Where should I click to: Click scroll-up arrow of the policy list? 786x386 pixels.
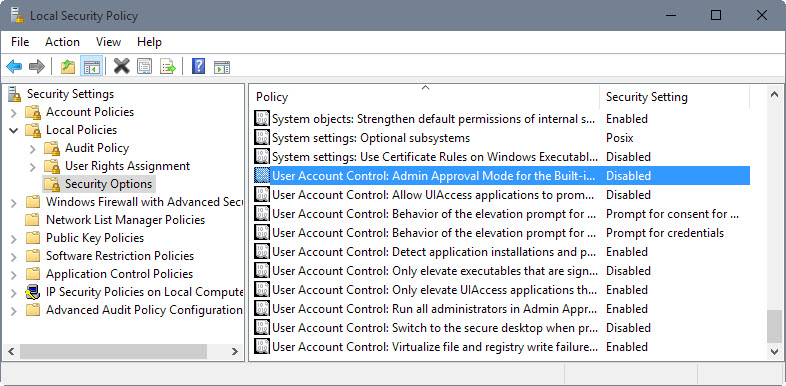774,94
